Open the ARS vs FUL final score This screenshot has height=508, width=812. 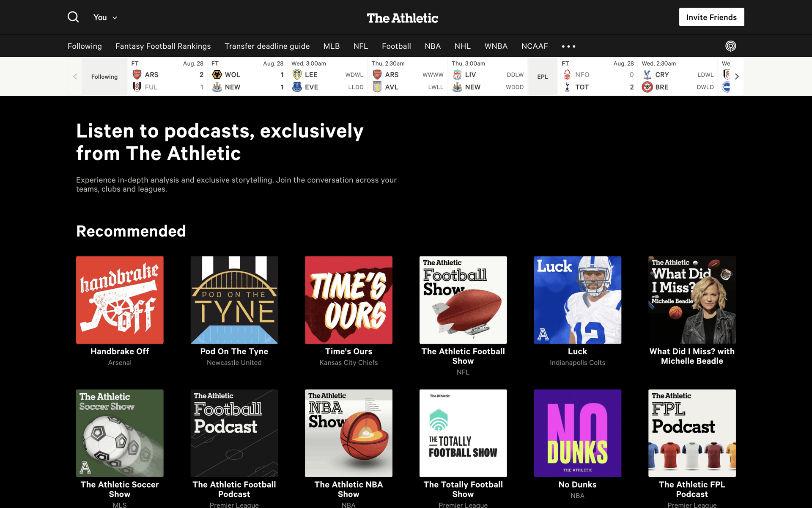(x=167, y=77)
